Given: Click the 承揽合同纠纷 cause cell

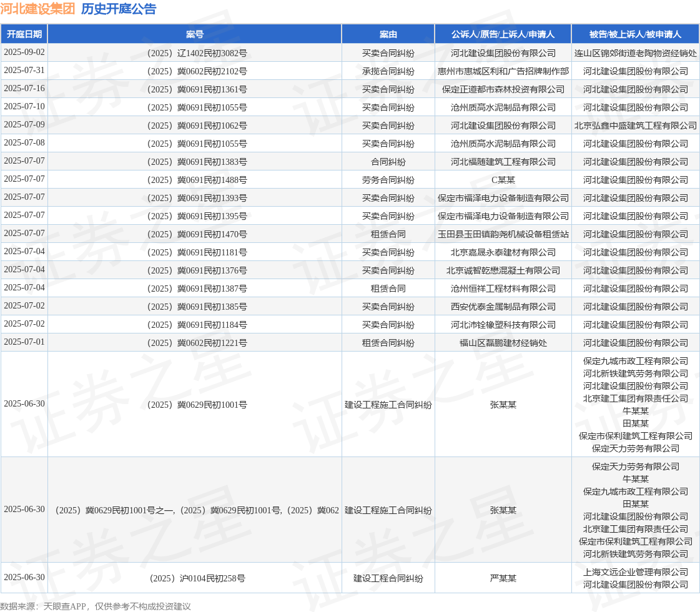Looking at the screenshot, I should [388, 71].
